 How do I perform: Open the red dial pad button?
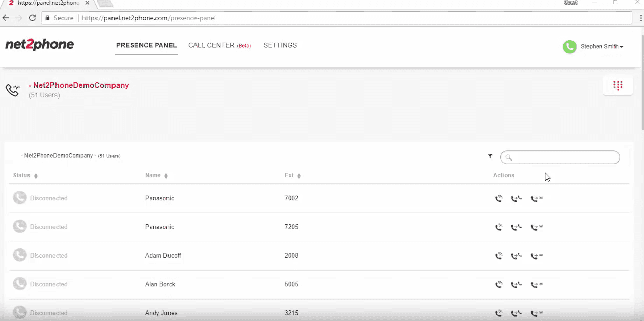click(618, 86)
